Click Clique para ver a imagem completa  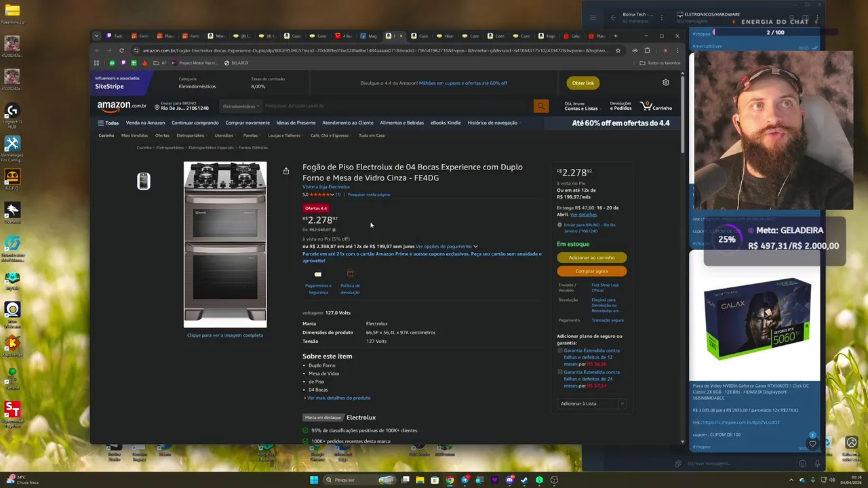pyautogui.click(x=225, y=335)
